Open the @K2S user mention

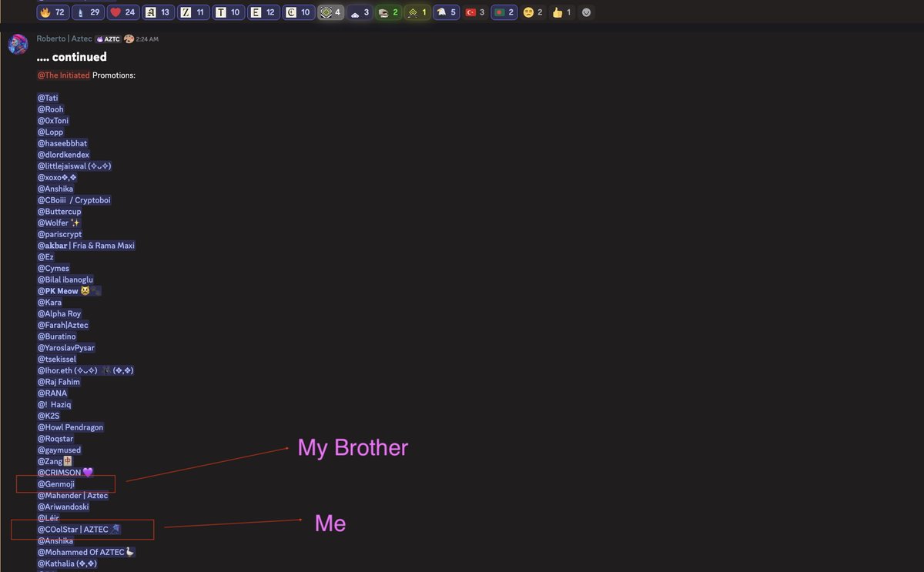coord(49,416)
